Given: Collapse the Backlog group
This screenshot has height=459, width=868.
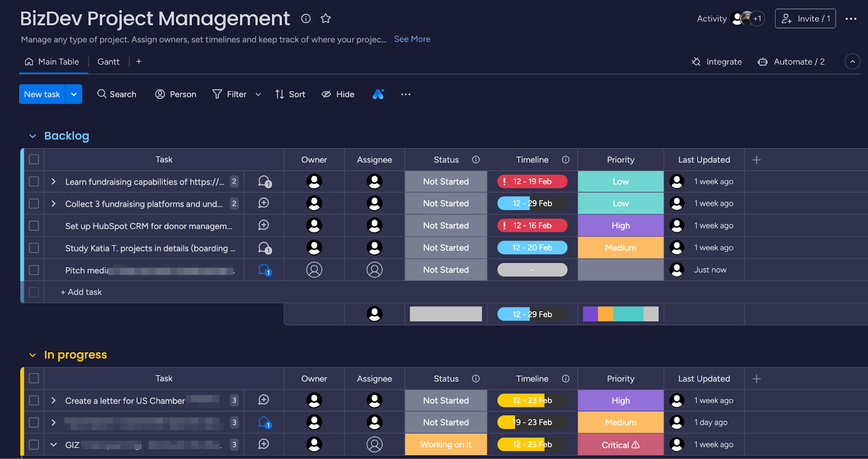Looking at the screenshot, I should point(33,136).
